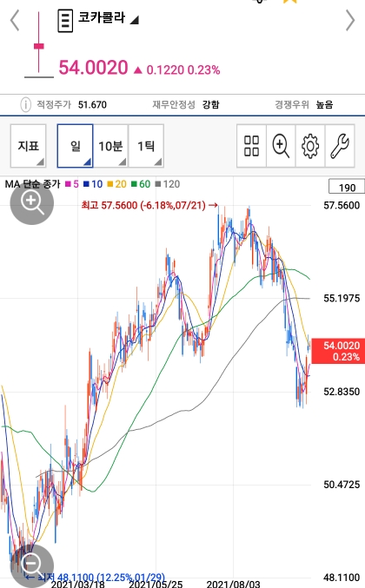This screenshot has width=365, height=588.
Task: Tap the 55.1975 price axis label
Action: click(342, 299)
